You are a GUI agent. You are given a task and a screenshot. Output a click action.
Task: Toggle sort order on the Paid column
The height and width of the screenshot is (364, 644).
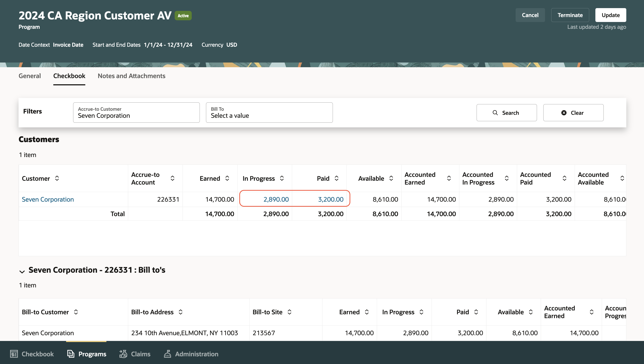[x=337, y=178]
